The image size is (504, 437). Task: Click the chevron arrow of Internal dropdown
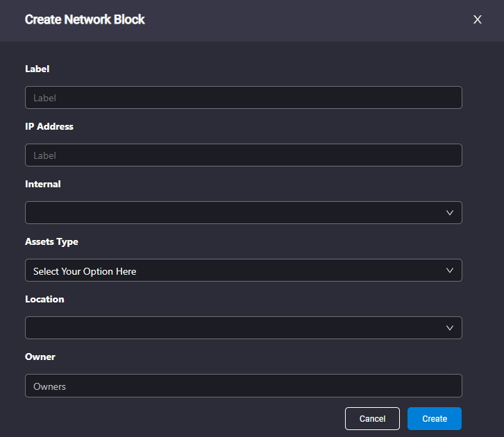[450, 212]
